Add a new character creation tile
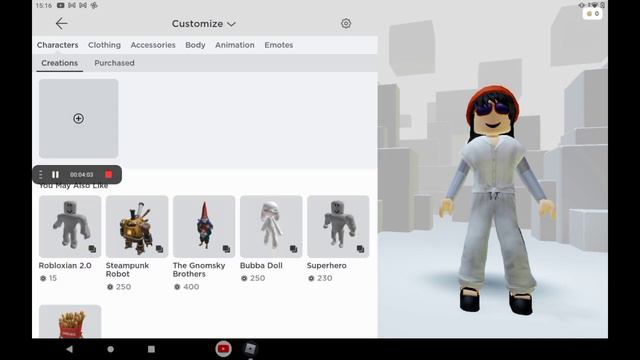 tap(78, 118)
